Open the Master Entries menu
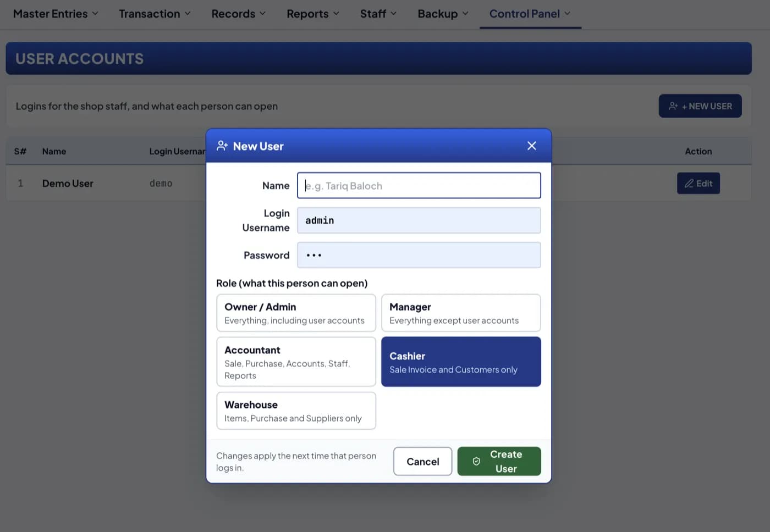The height and width of the screenshot is (532, 770). 56,14
